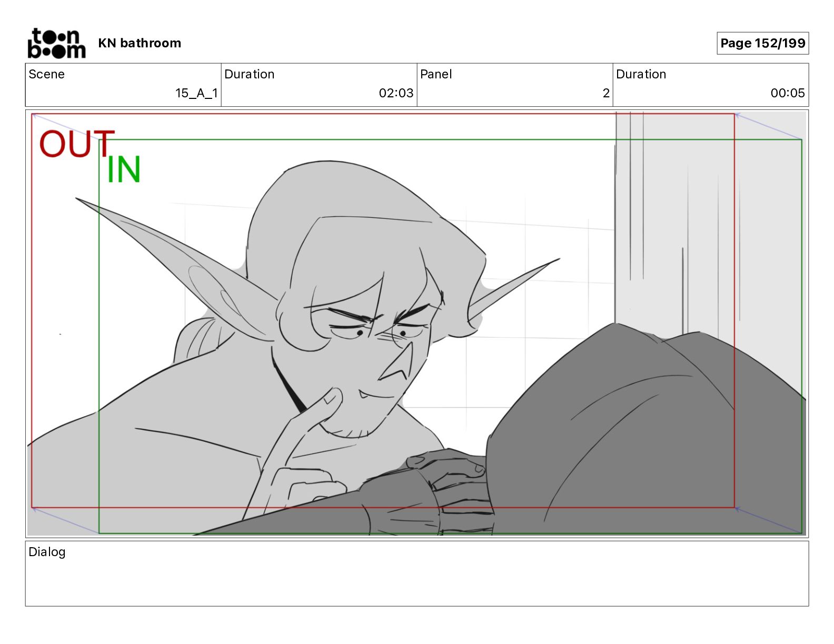Click the 'Page 152/199' page indicator

coord(762,43)
